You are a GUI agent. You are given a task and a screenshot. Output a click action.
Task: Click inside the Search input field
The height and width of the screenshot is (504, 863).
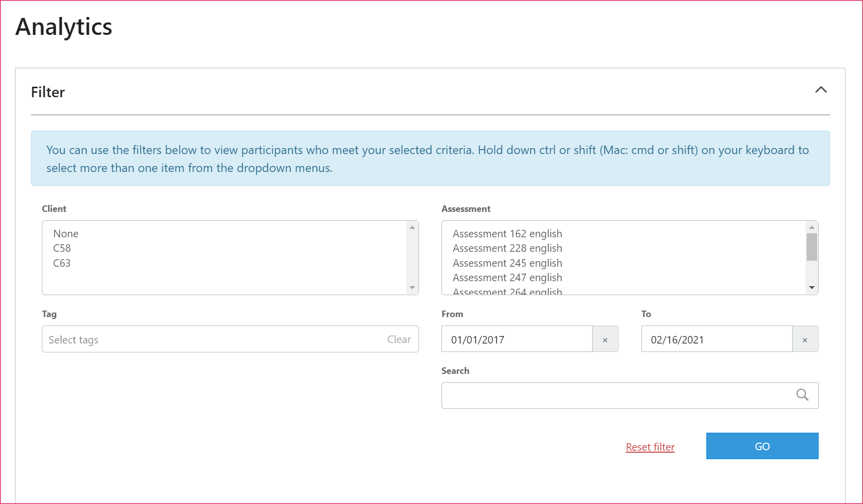(599, 395)
